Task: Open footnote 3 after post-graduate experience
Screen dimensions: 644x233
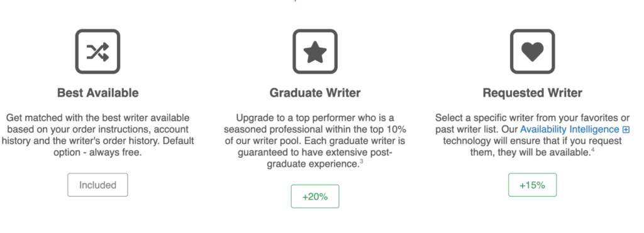Action: [362, 162]
